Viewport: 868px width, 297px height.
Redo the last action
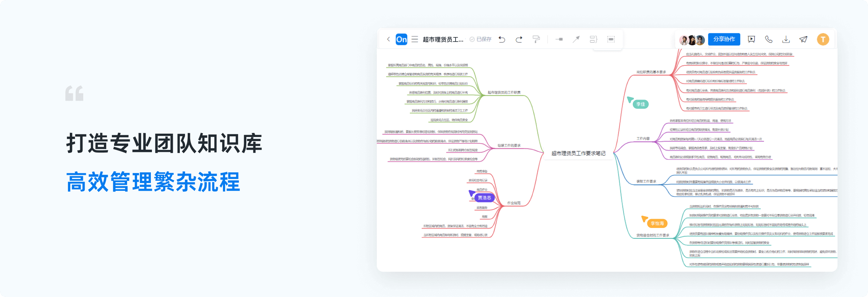click(x=519, y=39)
